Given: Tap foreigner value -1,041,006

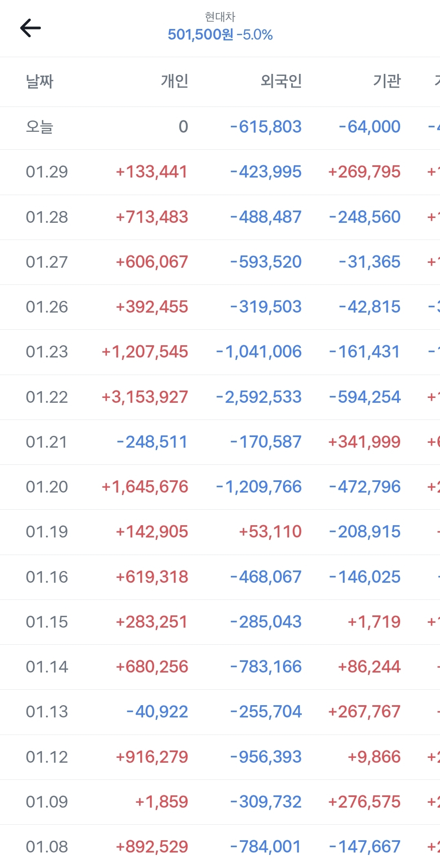Looking at the screenshot, I should [x=259, y=352].
